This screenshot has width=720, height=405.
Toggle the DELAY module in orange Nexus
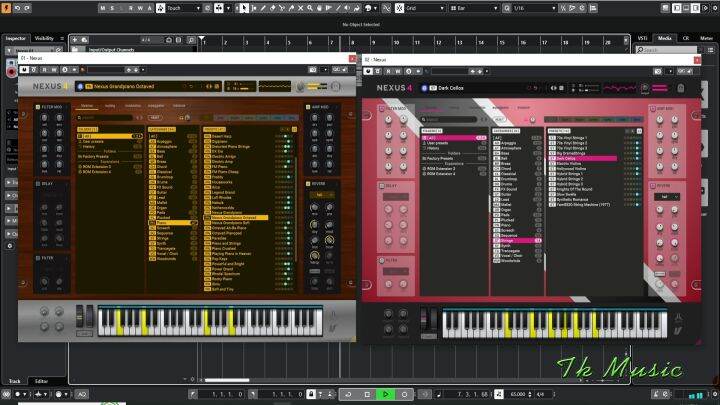(x=38, y=183)
